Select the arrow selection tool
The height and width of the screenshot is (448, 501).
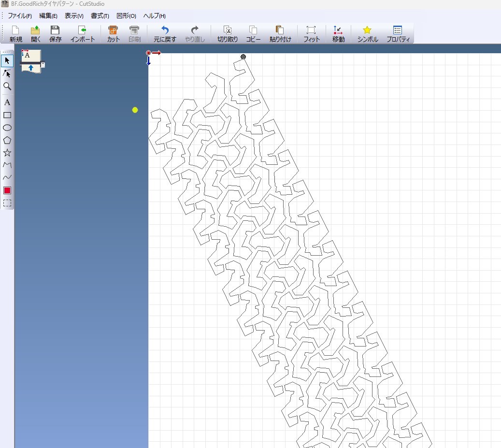click(7, 61)
